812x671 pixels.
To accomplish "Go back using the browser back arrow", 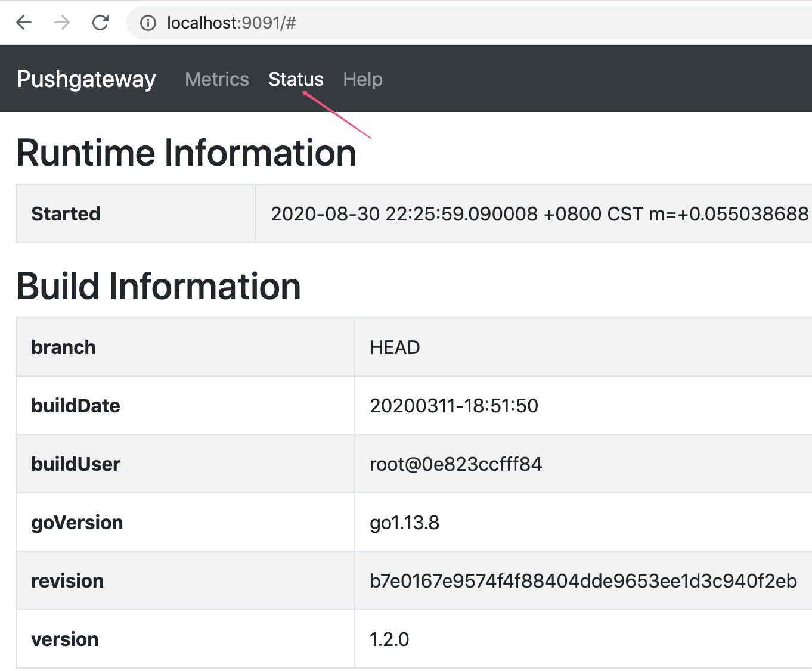I will [x=24, y=23].
